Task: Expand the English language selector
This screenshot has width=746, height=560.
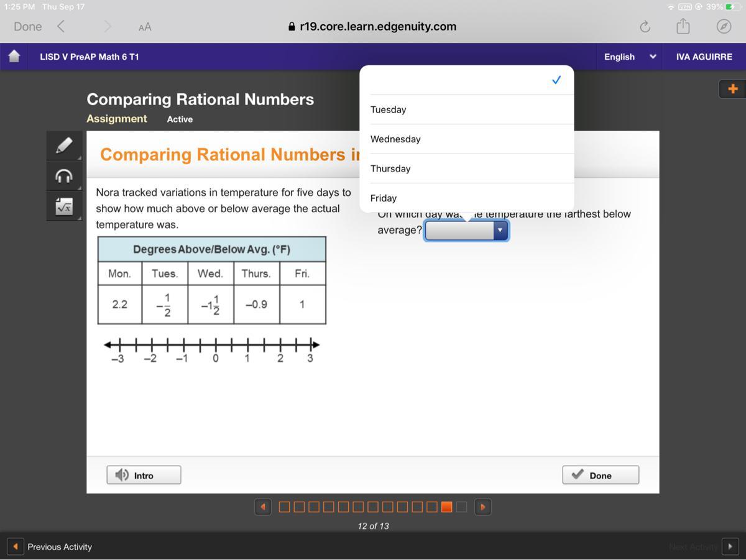Action: (630, 57)
